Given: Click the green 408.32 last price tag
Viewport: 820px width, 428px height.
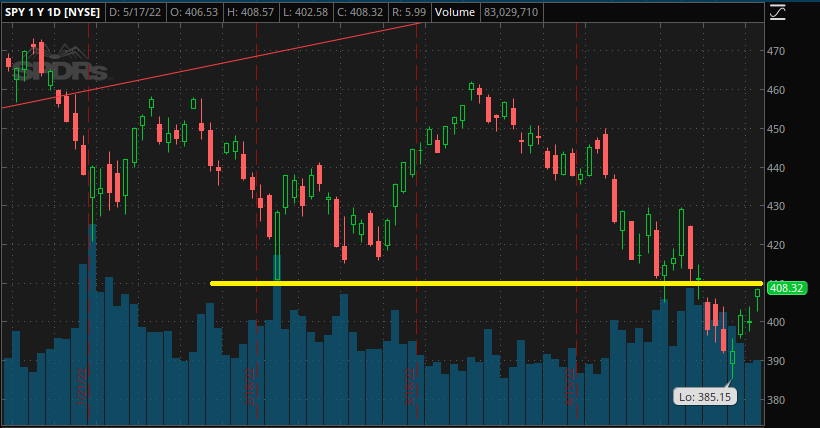Looking at the screenshot, I should (x=787, y=288).
